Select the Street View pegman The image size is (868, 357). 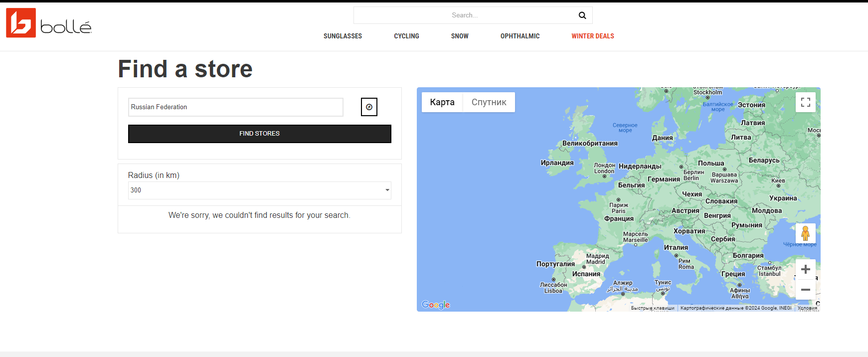[x=805, y=233]
